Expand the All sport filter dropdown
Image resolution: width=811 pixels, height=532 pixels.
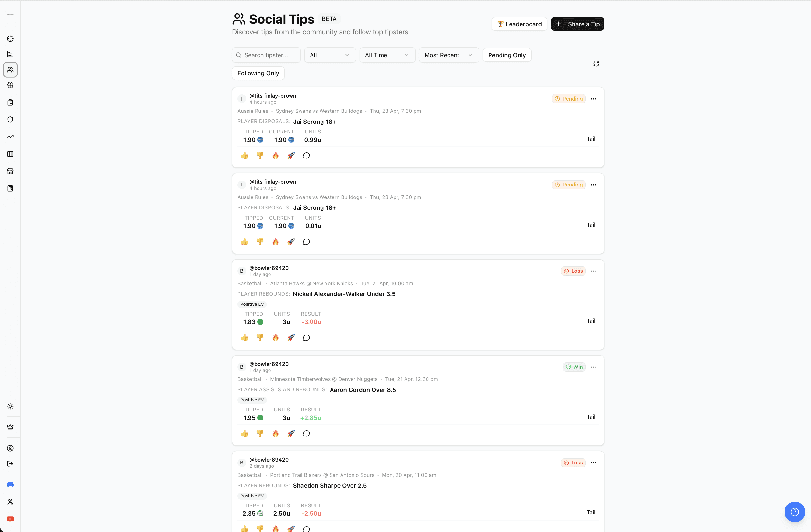[330, 55]
